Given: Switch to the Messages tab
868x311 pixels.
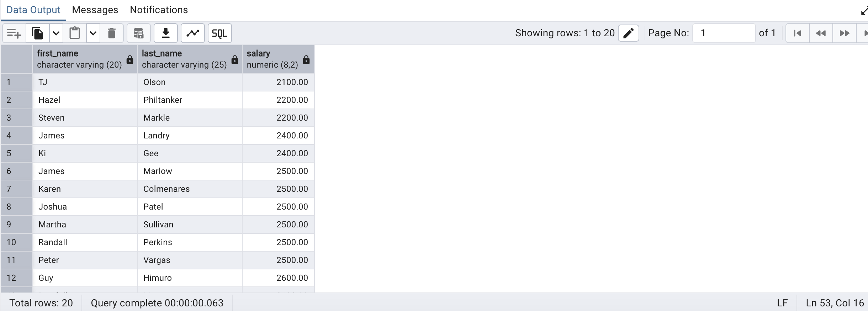Looking at the screenshot, I should coord(95,10).
